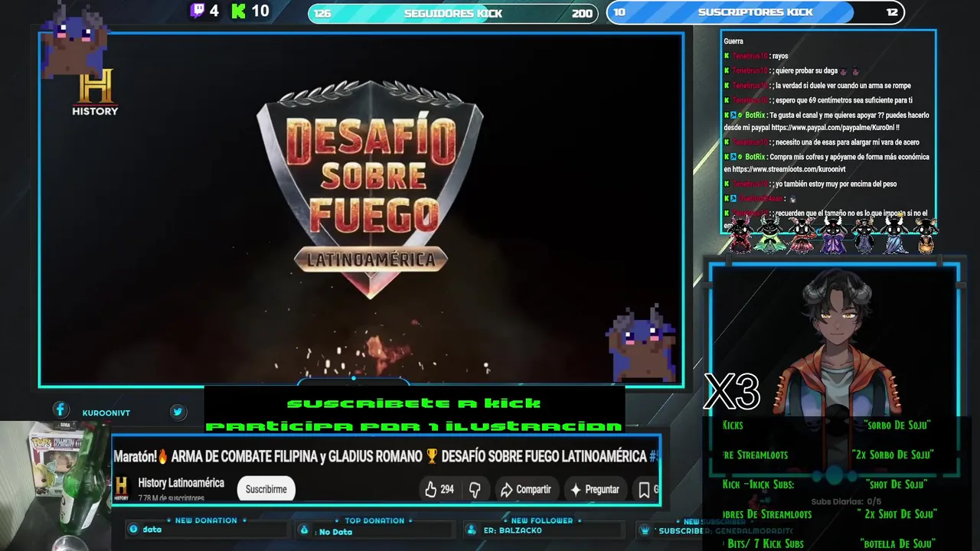
Task: Click the 'No Data' top donation value
Action: [335, 532]
